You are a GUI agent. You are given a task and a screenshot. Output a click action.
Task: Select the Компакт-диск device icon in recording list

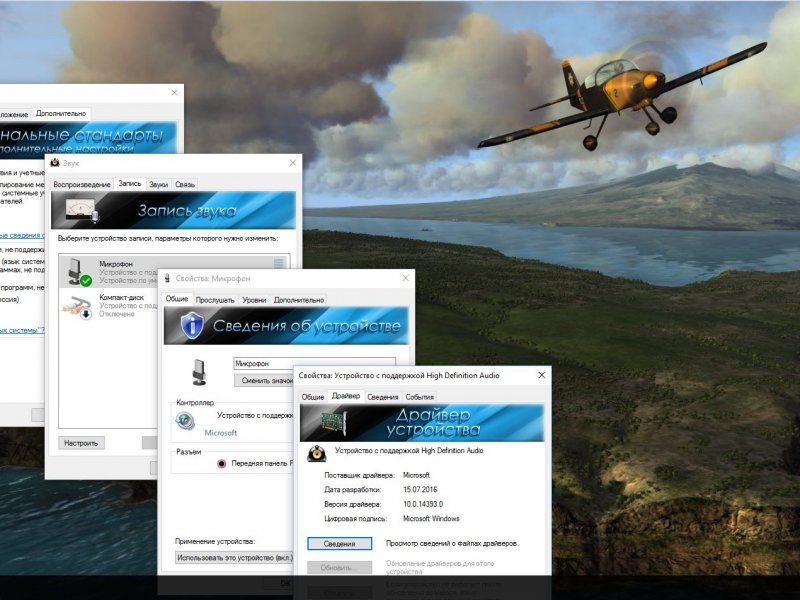tap(78, 307)
